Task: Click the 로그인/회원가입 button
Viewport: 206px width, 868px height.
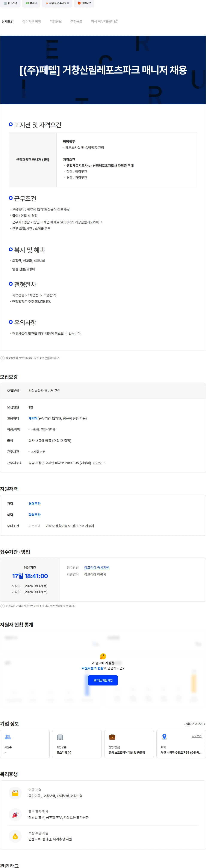Action: click(x=103, y=680)
